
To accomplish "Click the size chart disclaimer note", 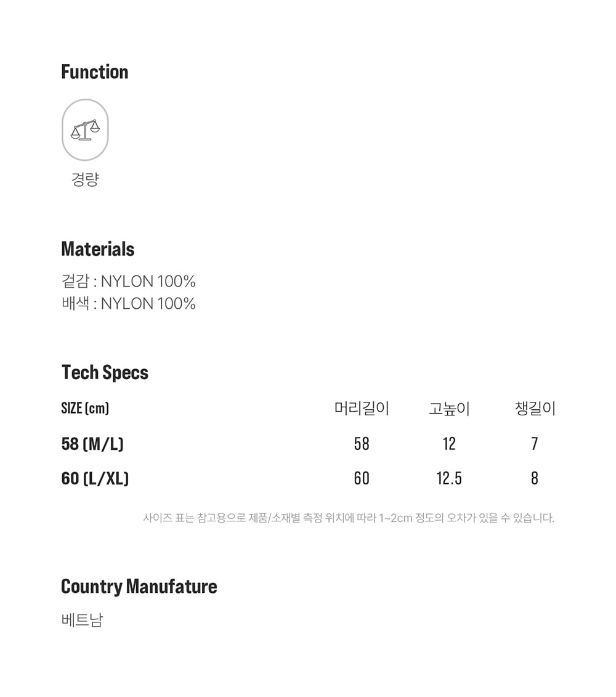I will click(349, 518).
